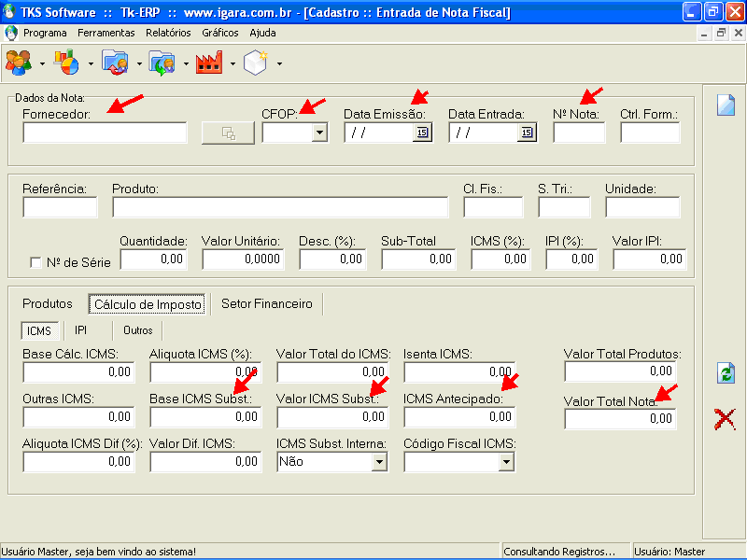Click the people group toolbar icon
The image size is (747, 560).
tap(18, 63)
